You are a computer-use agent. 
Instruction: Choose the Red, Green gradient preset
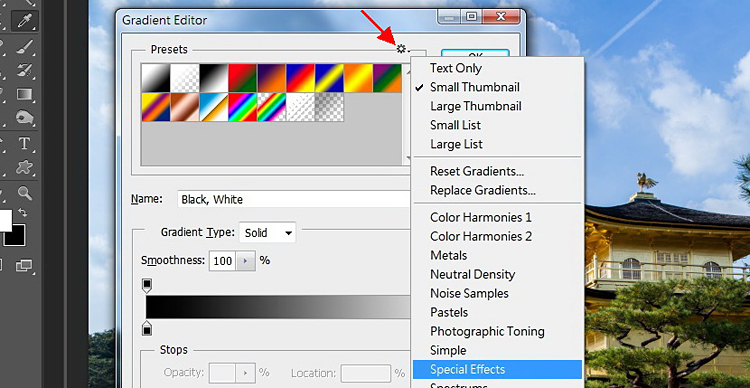click(243, 78)
